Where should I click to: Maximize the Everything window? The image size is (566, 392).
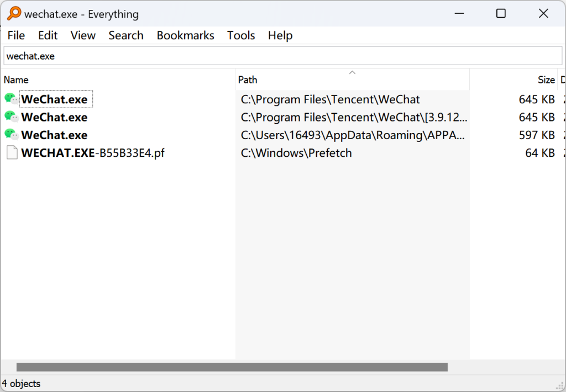pos(501,14)
